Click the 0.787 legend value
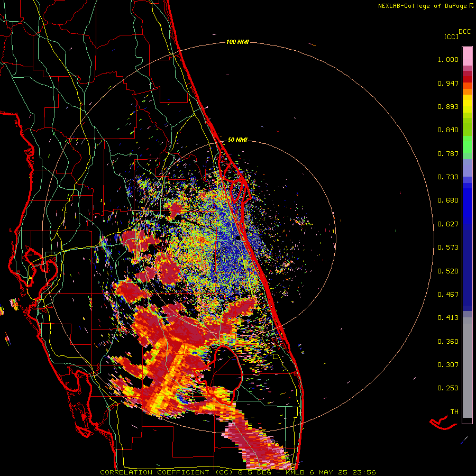 coord(448,153)
